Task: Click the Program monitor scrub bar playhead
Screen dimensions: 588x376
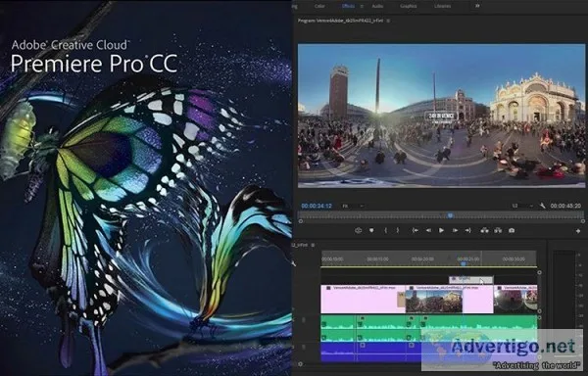Action: pyautogui.click(x=450, y=215)
